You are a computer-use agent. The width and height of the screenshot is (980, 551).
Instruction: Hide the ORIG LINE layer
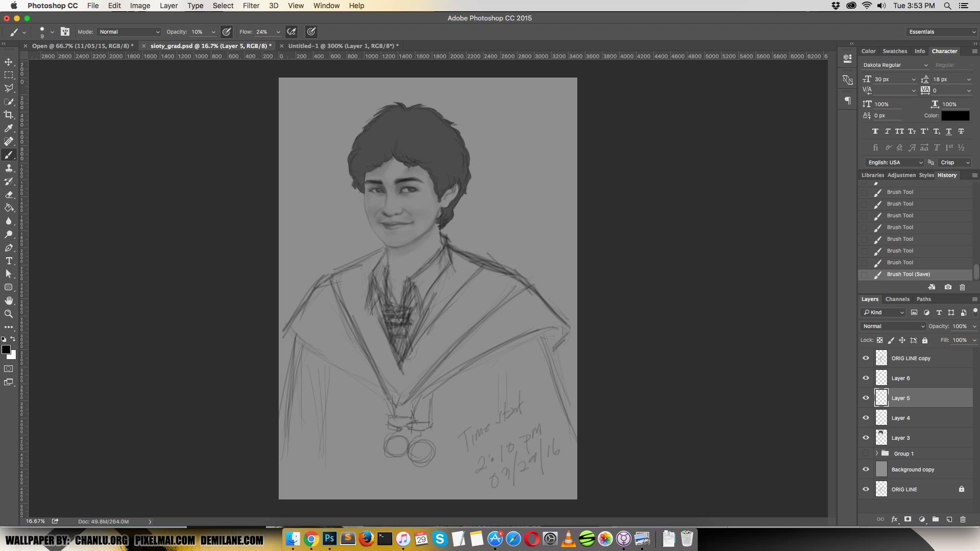[x=866, y=489]
